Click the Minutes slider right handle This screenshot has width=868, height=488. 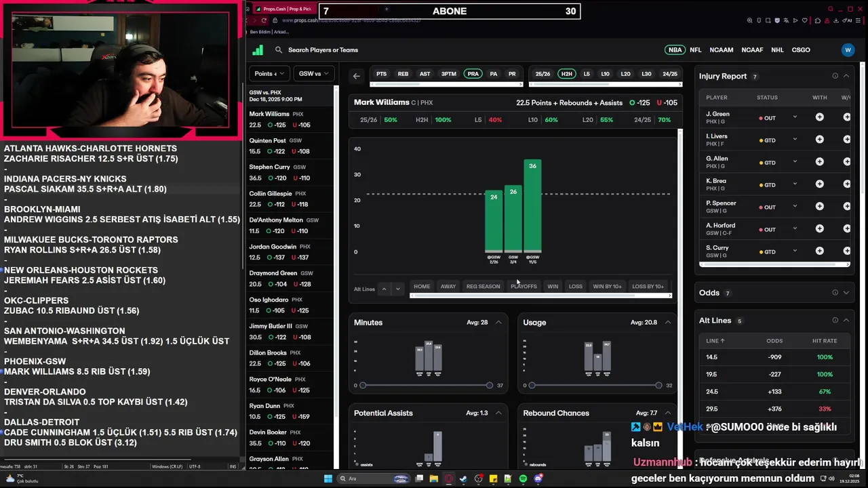[490, 385]
